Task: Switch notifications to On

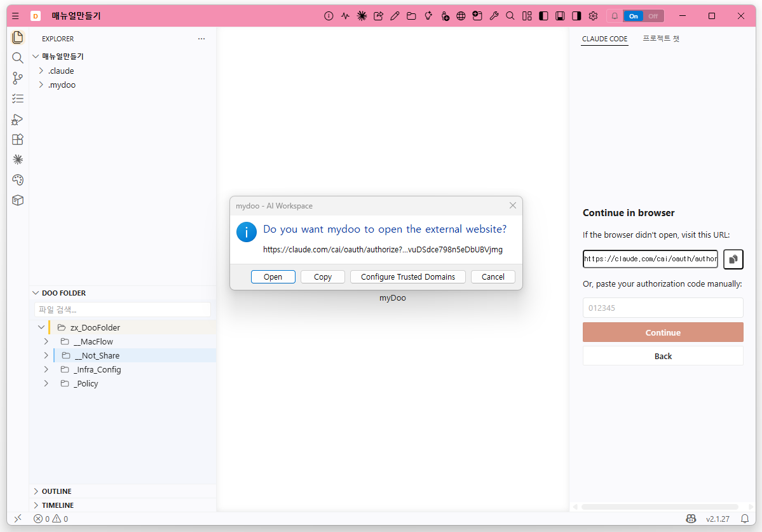Action: [x=633, y=16]
